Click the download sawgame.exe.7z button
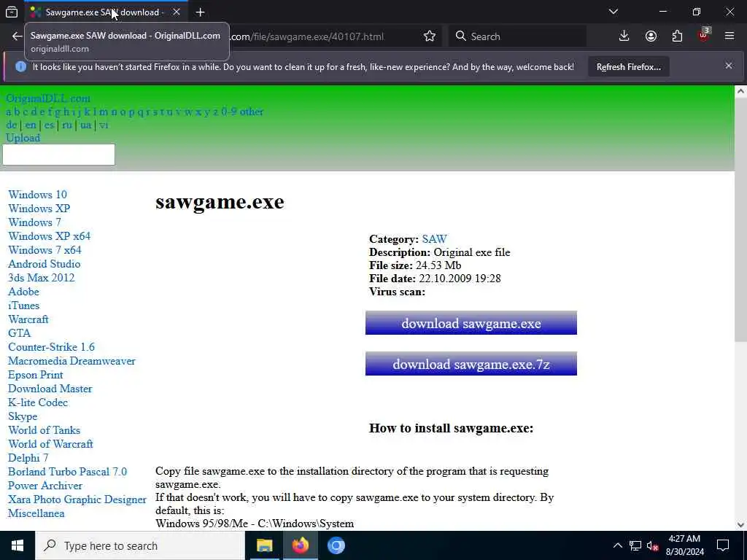 pos(471,364)
